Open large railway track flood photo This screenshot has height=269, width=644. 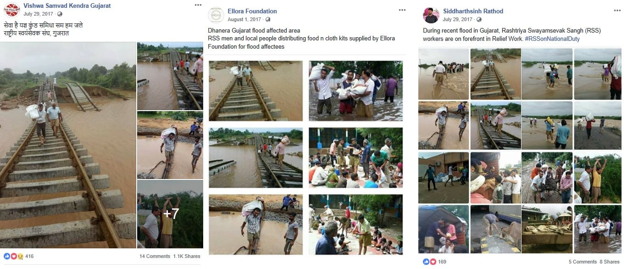coord(68,145)
